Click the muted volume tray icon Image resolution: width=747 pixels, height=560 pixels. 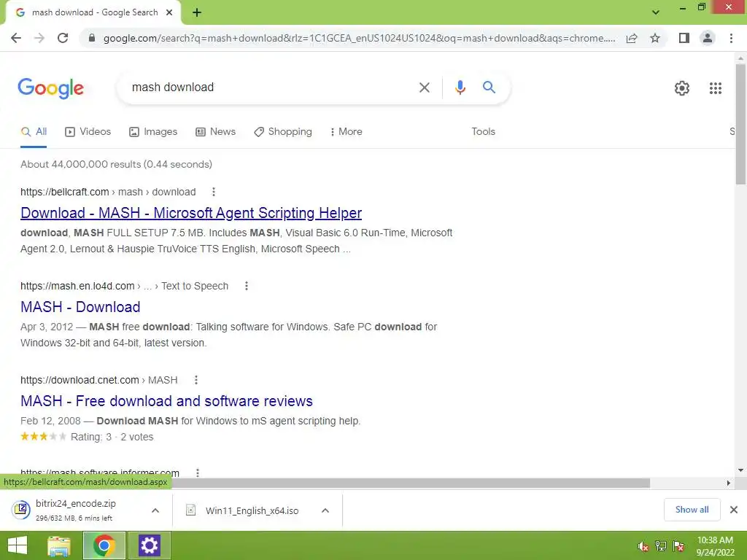[643, 546]
